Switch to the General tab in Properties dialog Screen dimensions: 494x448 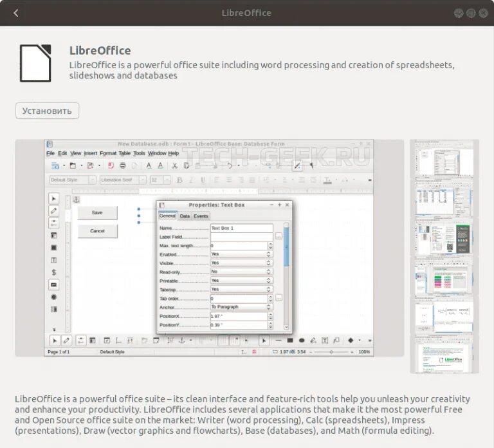(x=167, y=216)
